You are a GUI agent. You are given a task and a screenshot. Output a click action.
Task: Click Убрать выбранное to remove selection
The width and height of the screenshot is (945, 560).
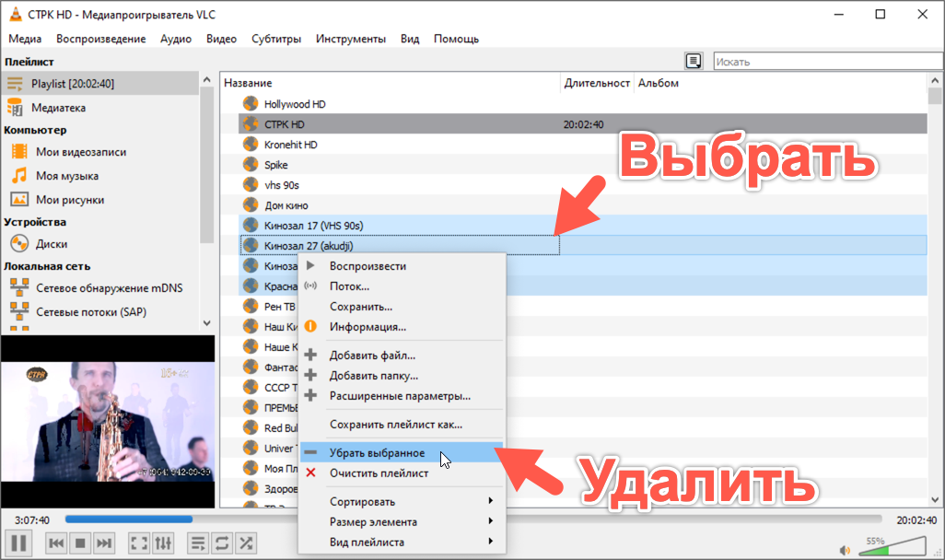coord(402,453)
